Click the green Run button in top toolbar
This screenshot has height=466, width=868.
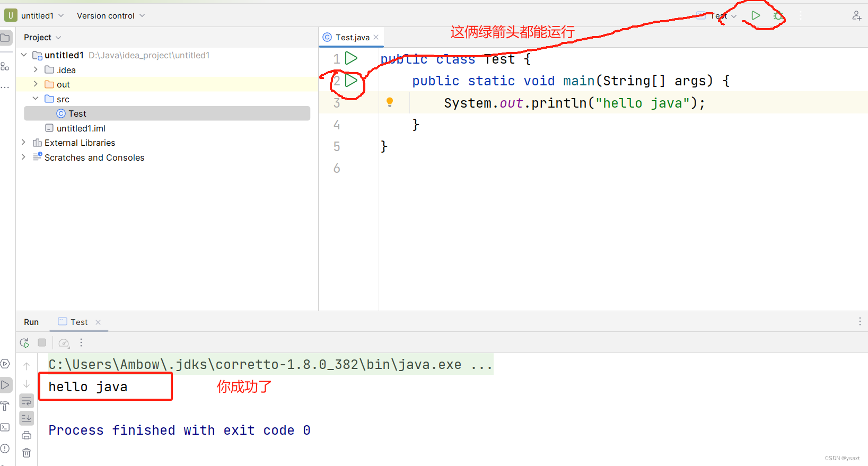click(x=756, y=15)
